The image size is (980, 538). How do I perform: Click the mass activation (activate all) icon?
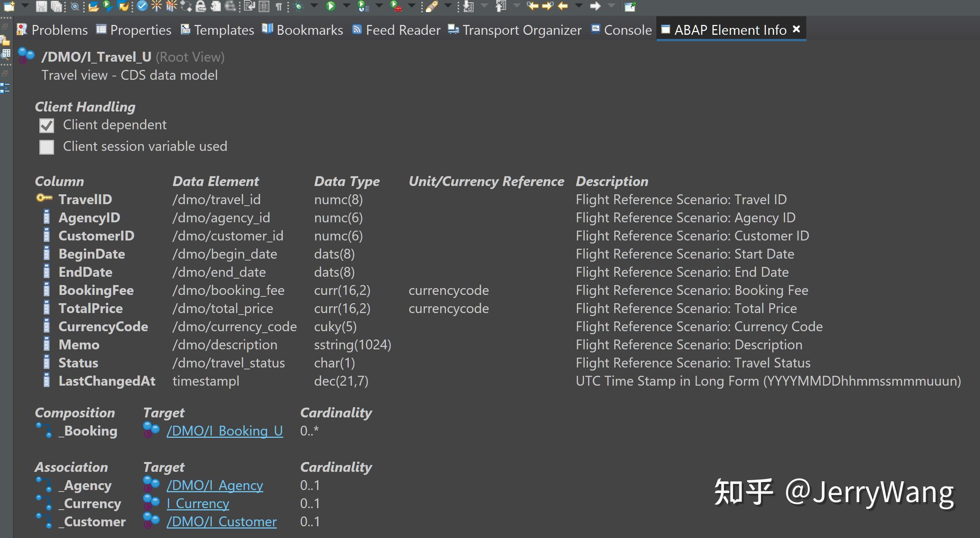(x=171, y=6)
